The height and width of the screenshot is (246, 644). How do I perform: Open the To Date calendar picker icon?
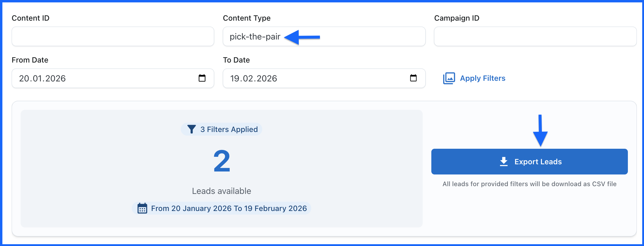coord(413,78)
